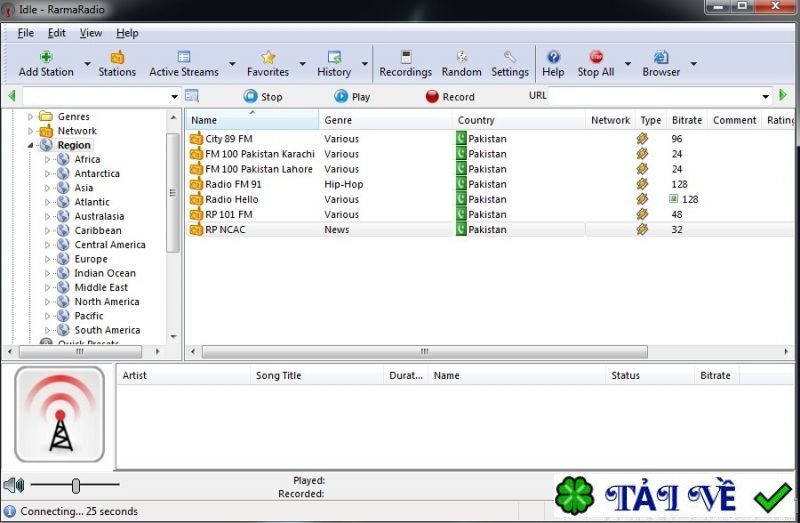Image resolution: width=800 pixels, height=523 pixels.
Task: Open the URL combo box dropdown
Action: 765,96
